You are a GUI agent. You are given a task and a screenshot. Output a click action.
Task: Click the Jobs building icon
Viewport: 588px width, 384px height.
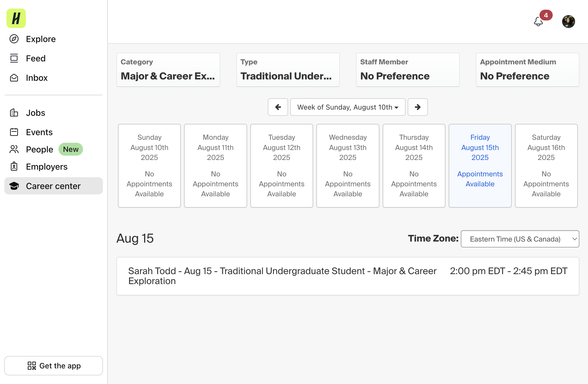(14, 113)
